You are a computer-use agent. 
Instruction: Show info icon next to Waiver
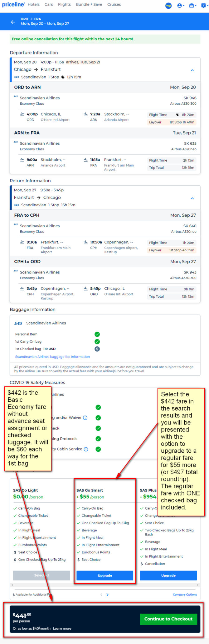pos(85,418)
